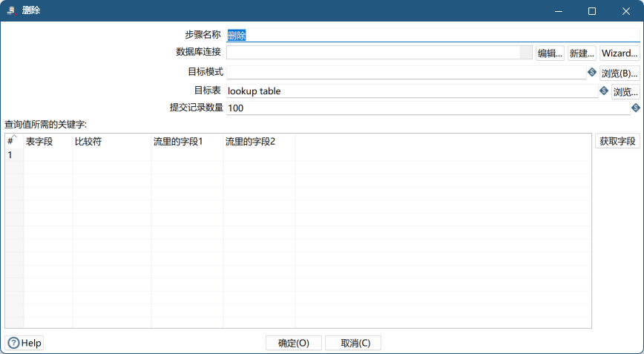Click 浏览... button next to 目标表
The image size is (644, 354).
pyautogui.click(x=625, y=92)
